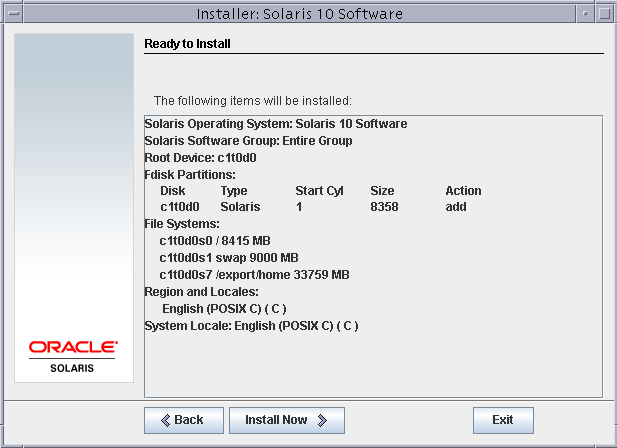Minimize the installer window
The height and width of the screenshot is (448, 617).
point(585,14)
